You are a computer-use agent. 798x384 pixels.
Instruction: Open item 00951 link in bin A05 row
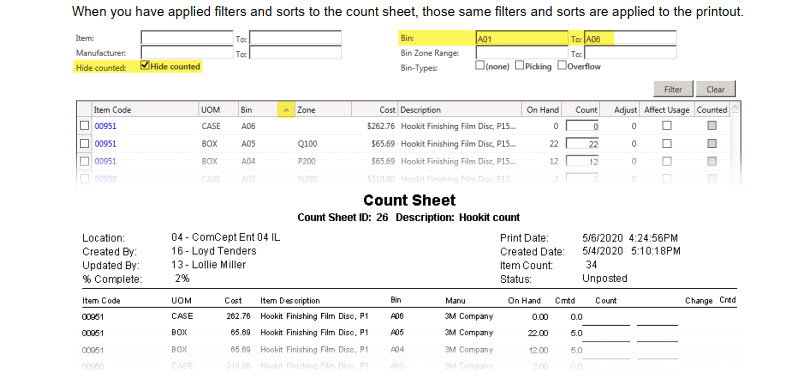(x=105, y=144)
